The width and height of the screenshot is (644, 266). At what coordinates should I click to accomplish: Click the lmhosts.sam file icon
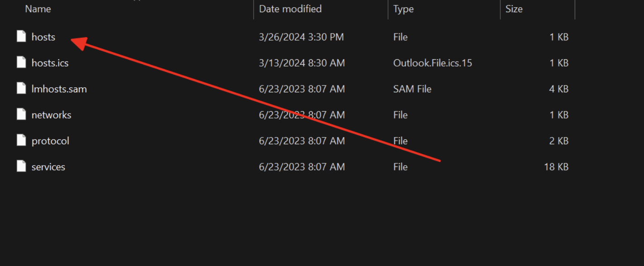pyautogui.click(x=21, y=89)
